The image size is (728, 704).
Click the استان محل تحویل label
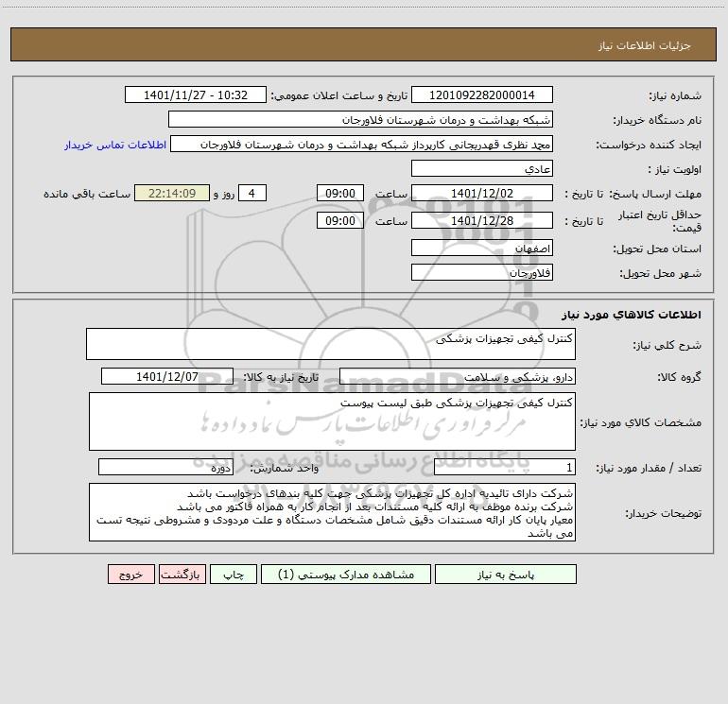pos(657,249)
